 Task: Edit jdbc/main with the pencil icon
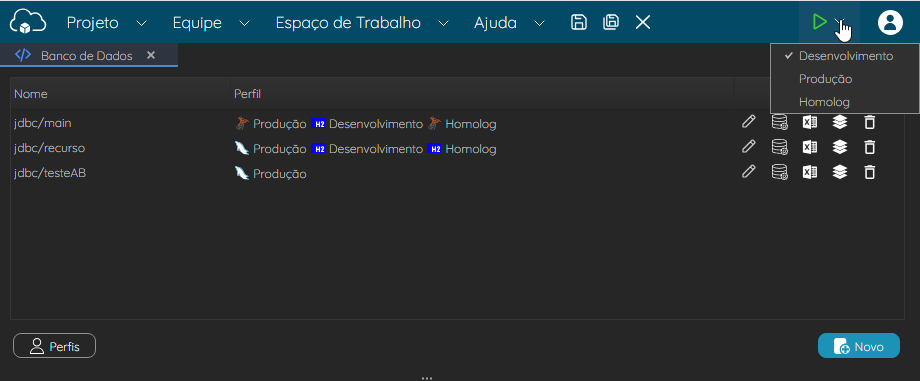coord(748,122)
